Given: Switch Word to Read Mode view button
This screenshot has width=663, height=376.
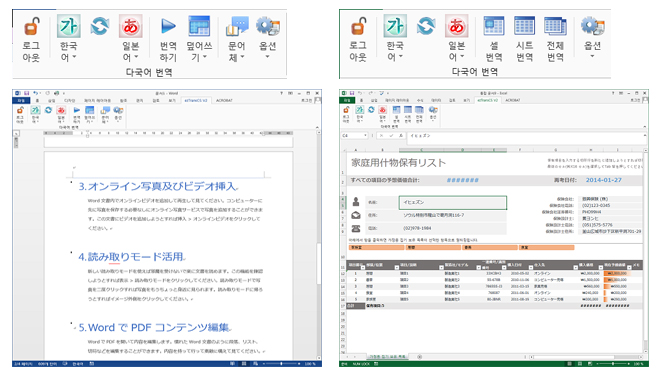Looking at the screenshot, I should click(x=233, y=364).
